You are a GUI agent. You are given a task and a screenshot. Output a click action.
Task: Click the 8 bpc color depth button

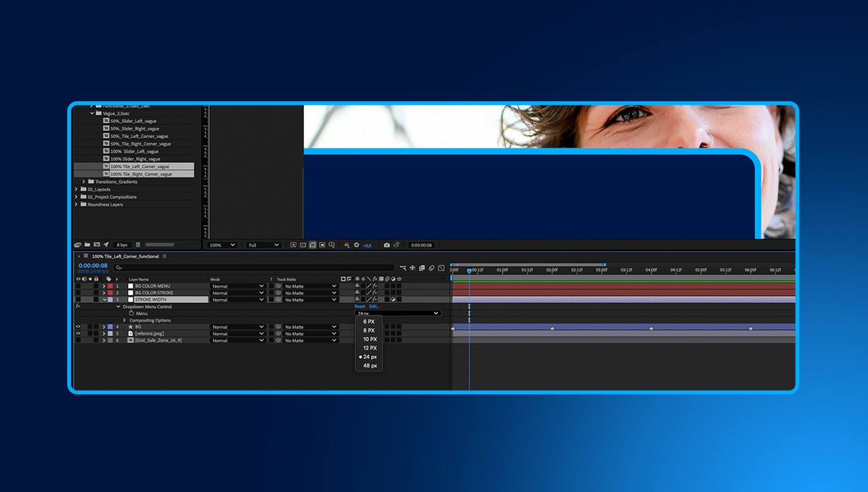122,245
